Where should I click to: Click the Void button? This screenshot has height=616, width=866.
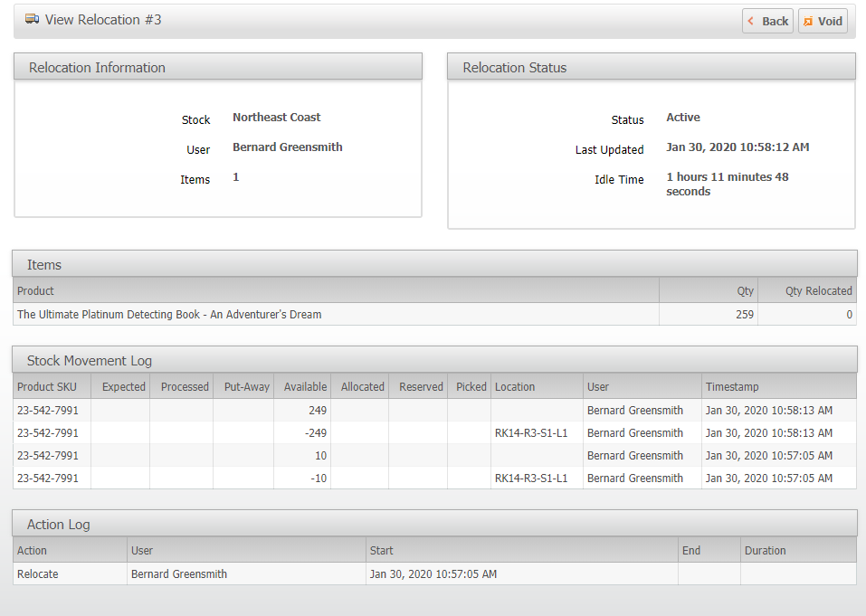823,21
